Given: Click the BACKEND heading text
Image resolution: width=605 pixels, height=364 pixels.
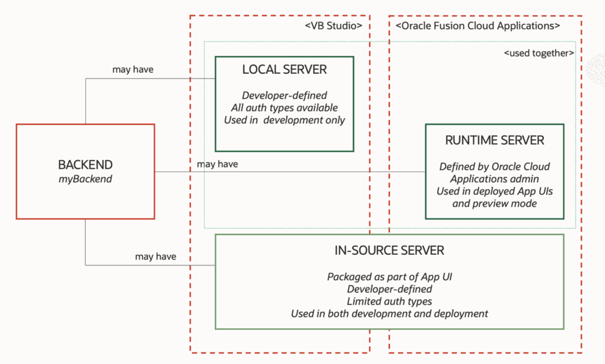Looking at the screenshot, I should [x=86, y=165].
